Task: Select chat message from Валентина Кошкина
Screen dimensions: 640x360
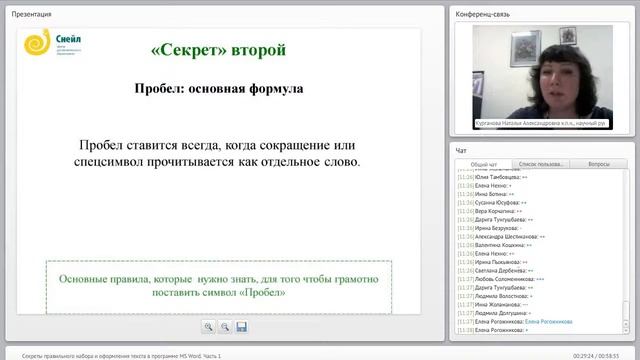Action: (495, 245)
